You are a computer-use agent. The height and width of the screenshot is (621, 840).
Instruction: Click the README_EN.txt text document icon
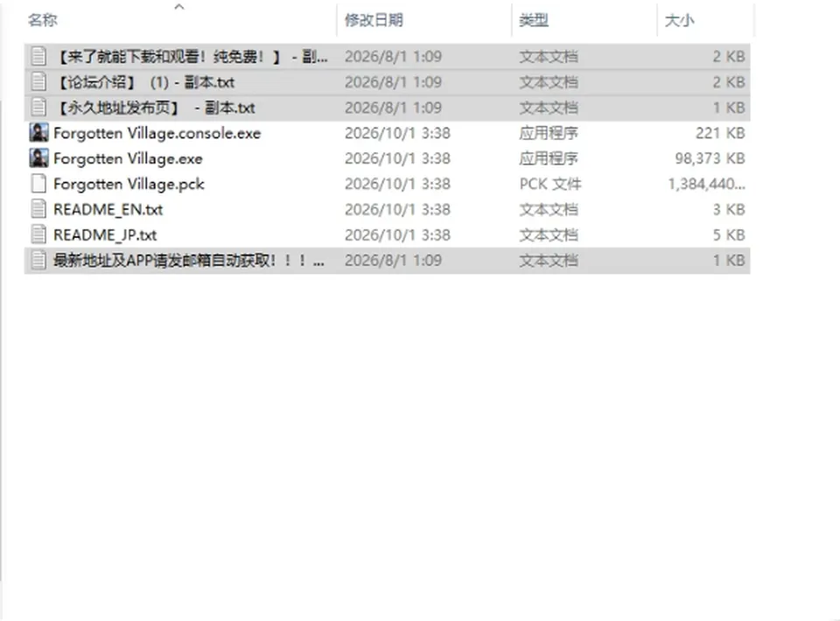click(38, 209)
